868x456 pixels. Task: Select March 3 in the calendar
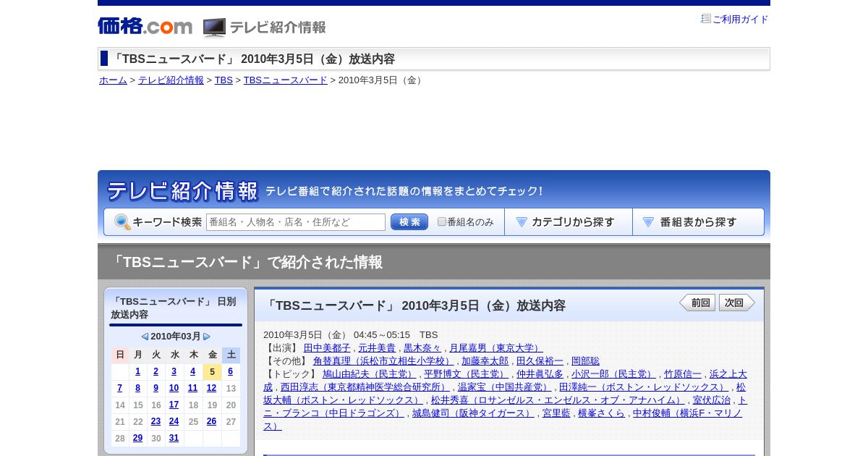click(x=174, y=371)
